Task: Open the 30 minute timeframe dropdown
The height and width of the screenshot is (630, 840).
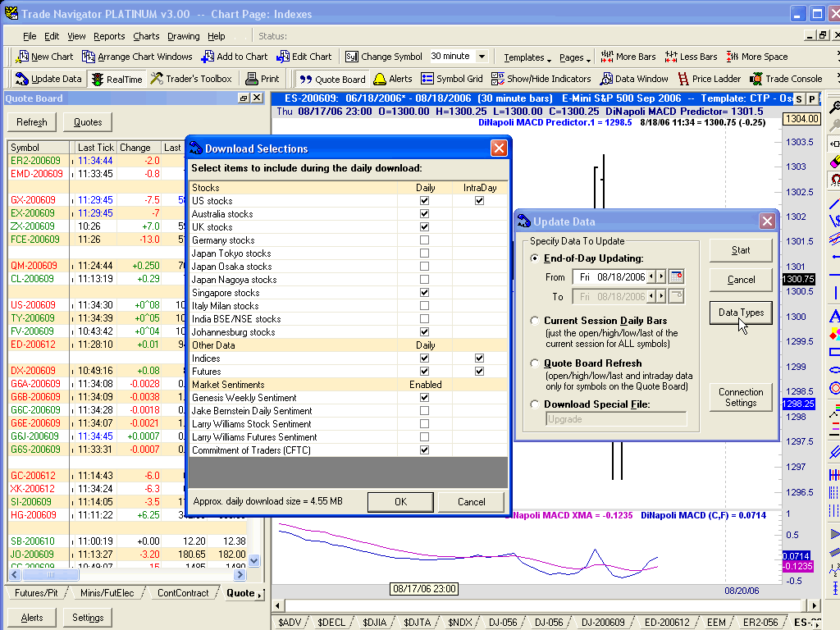Action: (x=482, y=57)
